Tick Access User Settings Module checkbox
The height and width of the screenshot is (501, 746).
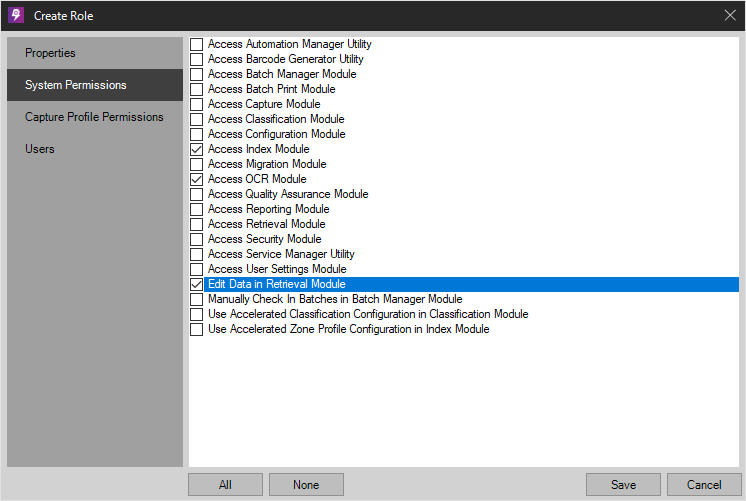pyautogui.click(x=196, y=269)
